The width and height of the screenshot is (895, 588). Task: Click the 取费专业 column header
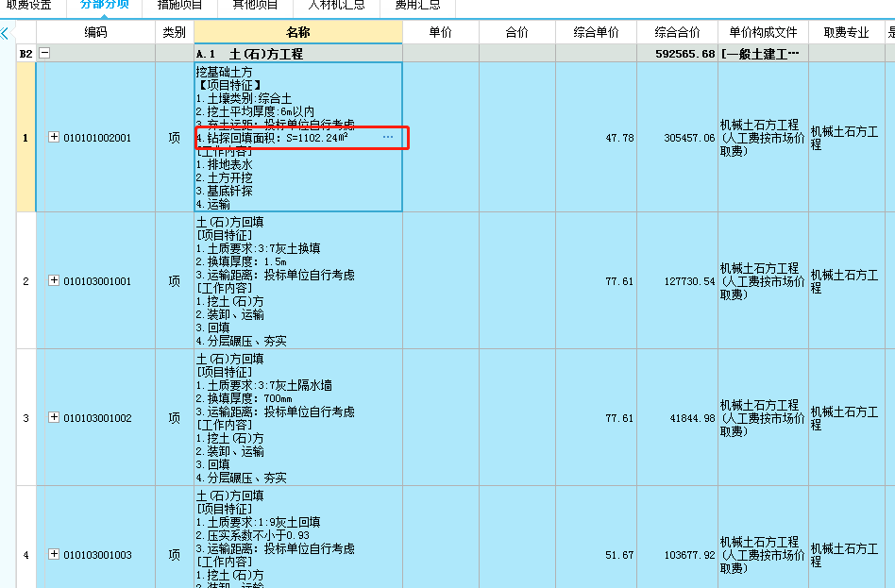pyautogui.click(x=847, y=32)
